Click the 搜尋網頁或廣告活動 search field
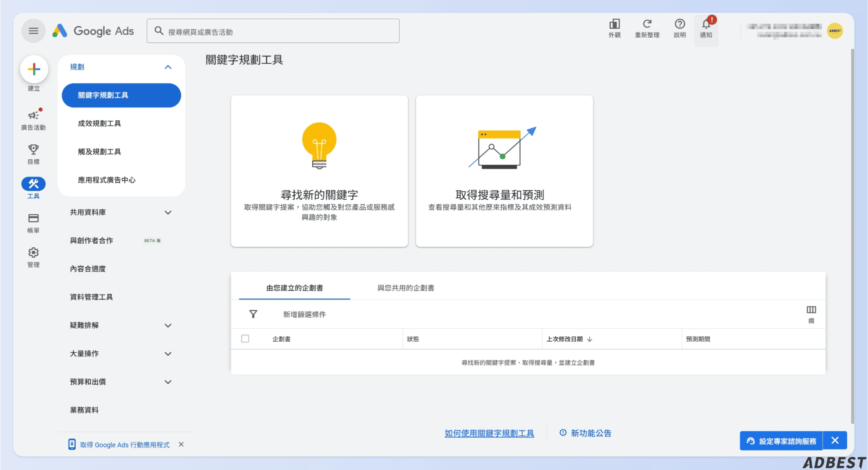Viewport: 868px width, 470px height. coord(273,30)
